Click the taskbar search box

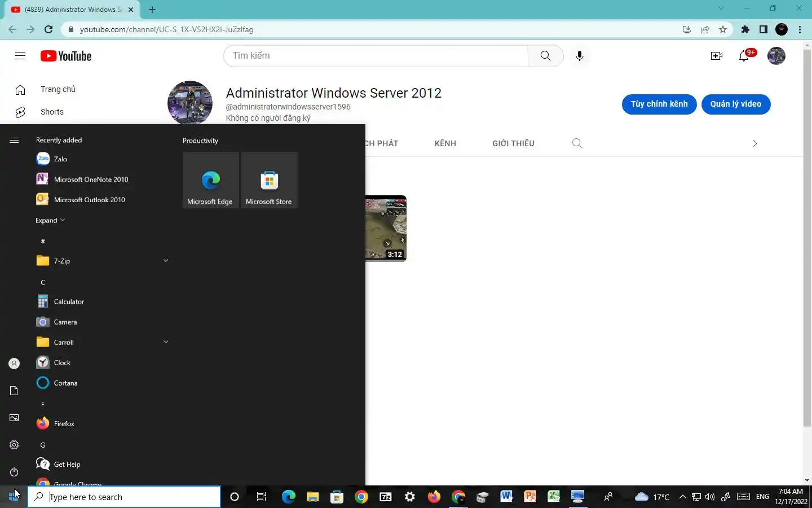124,497
